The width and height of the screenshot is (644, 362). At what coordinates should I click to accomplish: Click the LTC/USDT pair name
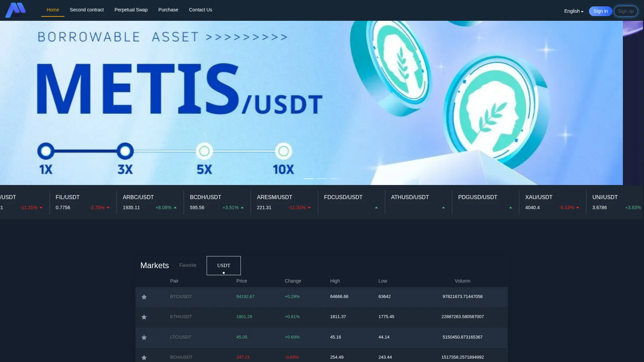[180, 337]
